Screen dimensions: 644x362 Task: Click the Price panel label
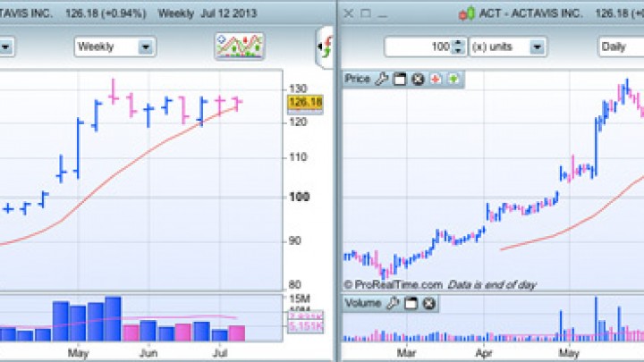(x=357, y=79)
